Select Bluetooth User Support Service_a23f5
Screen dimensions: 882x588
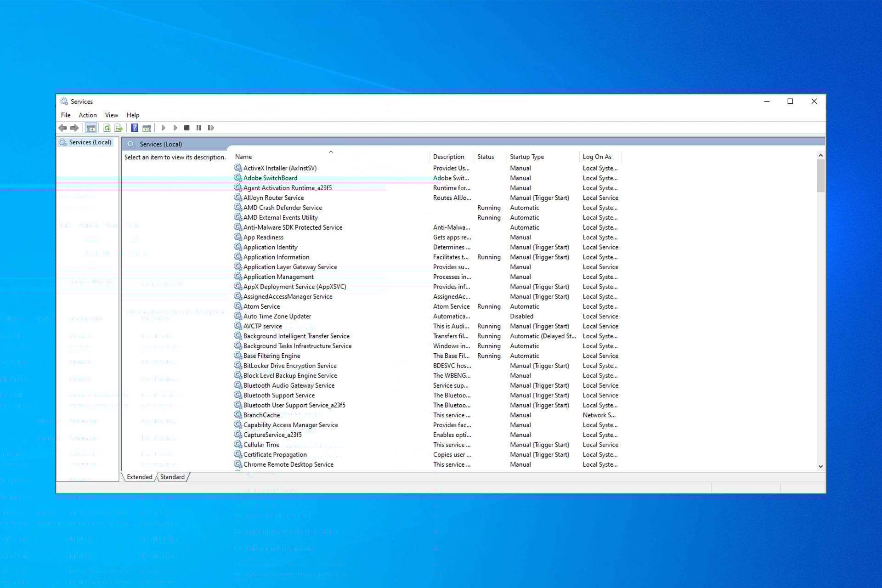pos(294,405)
